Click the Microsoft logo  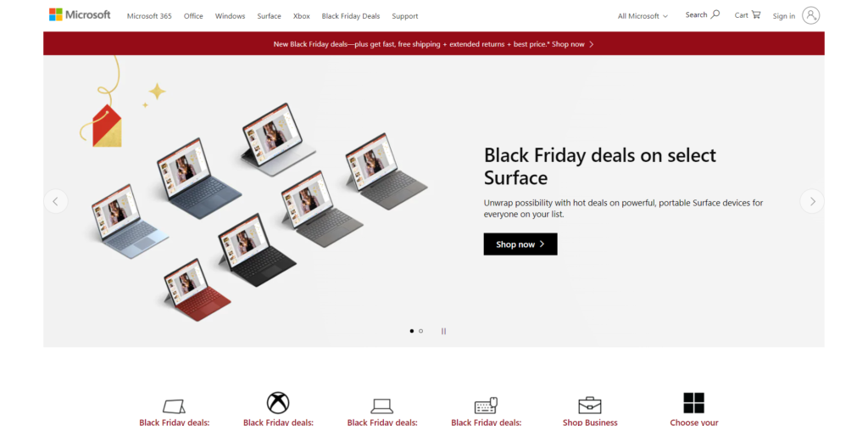coord(80,15)
